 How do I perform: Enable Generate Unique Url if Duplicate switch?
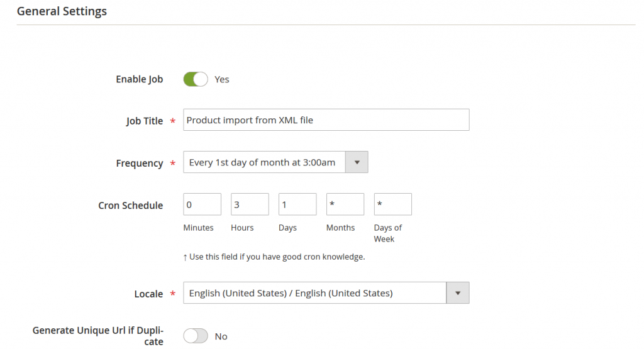tap(196, 336)
